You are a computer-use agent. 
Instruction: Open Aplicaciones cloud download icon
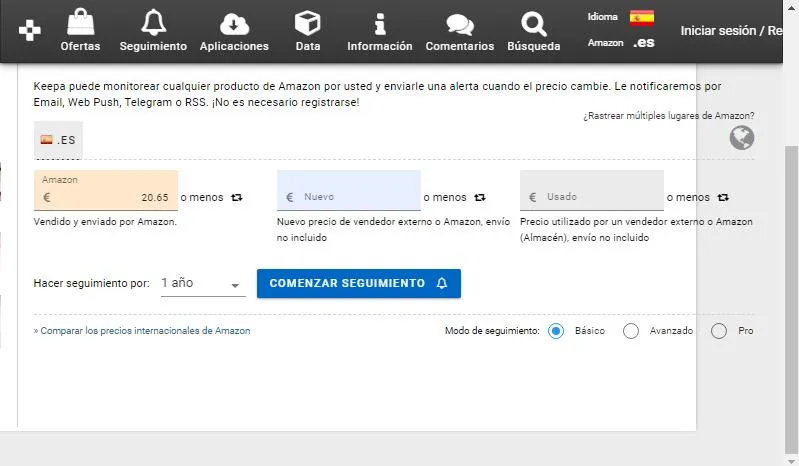click(x=234, y=24)
